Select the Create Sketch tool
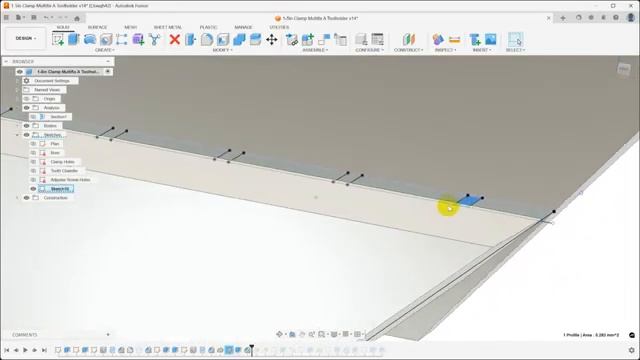This screenshot has width=640, height=360. (x=58, y=40)
